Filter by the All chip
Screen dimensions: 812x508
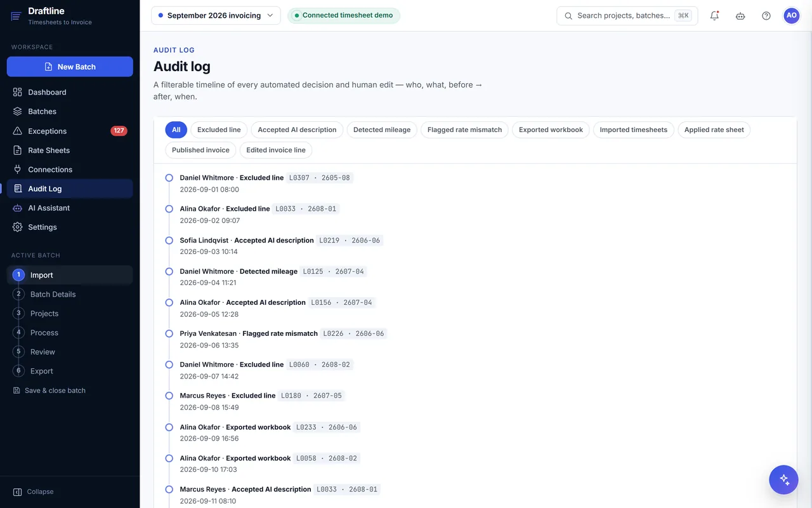176,130
